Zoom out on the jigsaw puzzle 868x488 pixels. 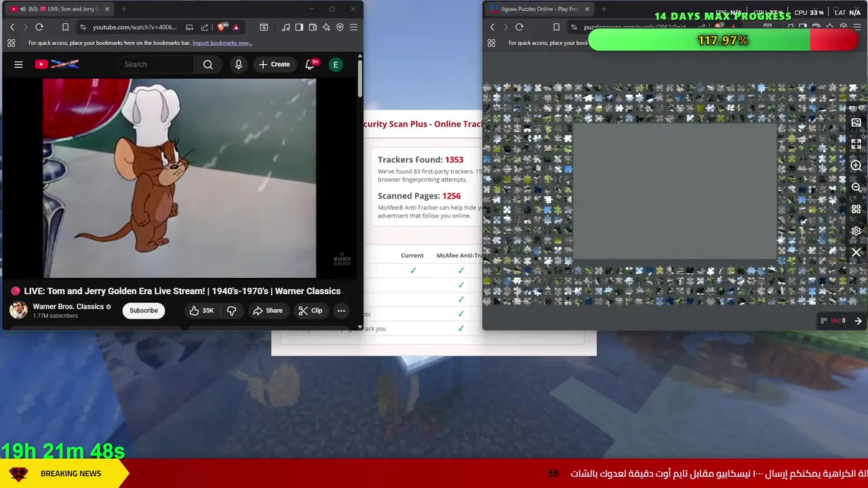coord(856,188)
